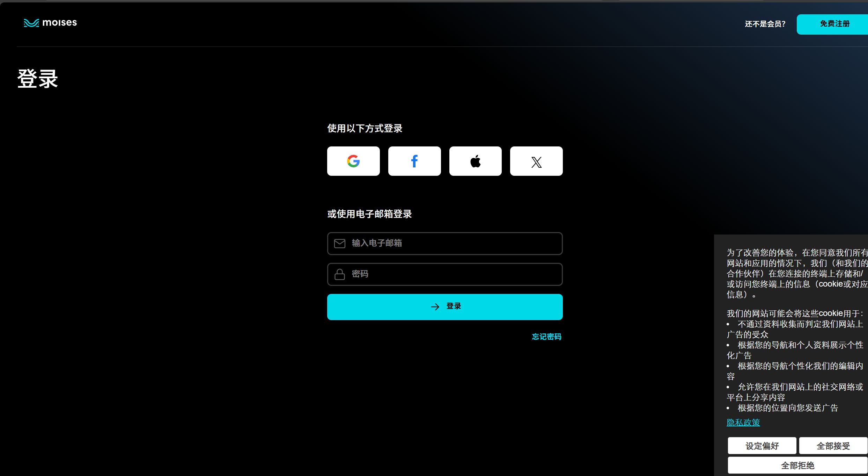
Task: Click the large 登录 page heading
Action: pos(38,79)
